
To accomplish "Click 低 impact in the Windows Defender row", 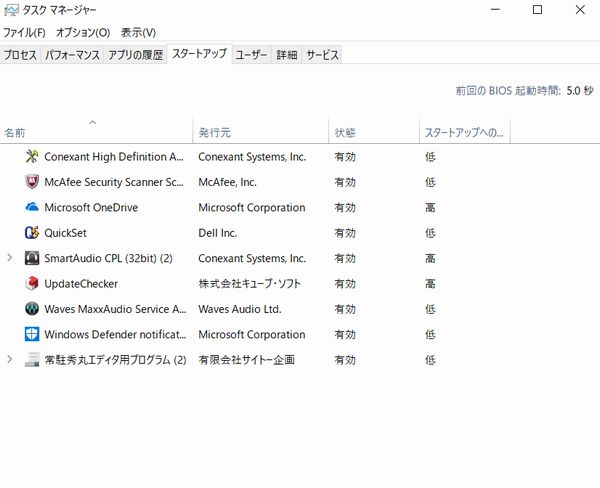I will 430,335.
